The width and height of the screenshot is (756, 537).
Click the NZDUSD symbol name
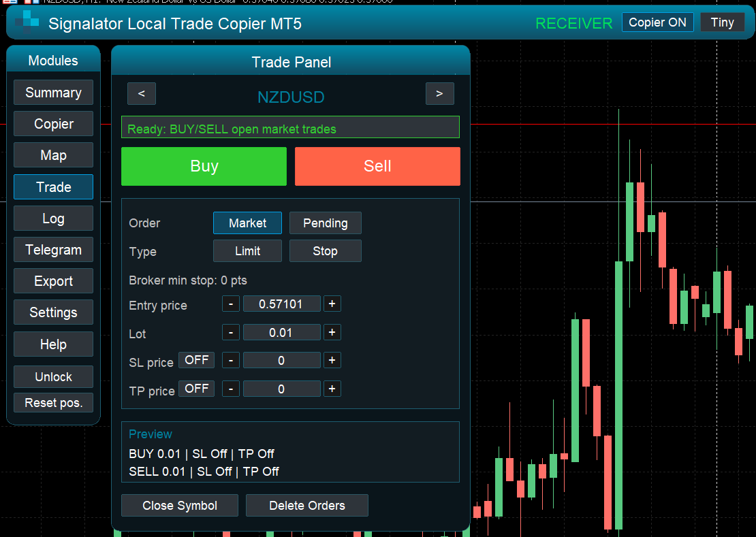coord(291,97)
